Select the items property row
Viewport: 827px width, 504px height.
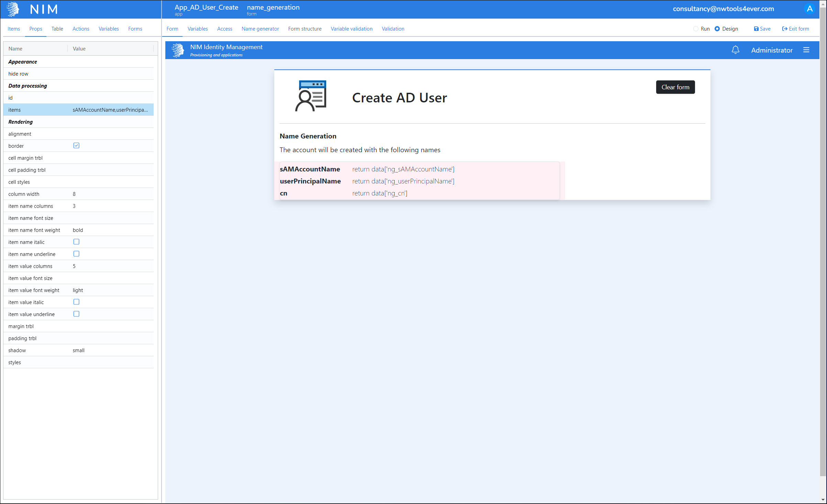(x=78, y=110)
